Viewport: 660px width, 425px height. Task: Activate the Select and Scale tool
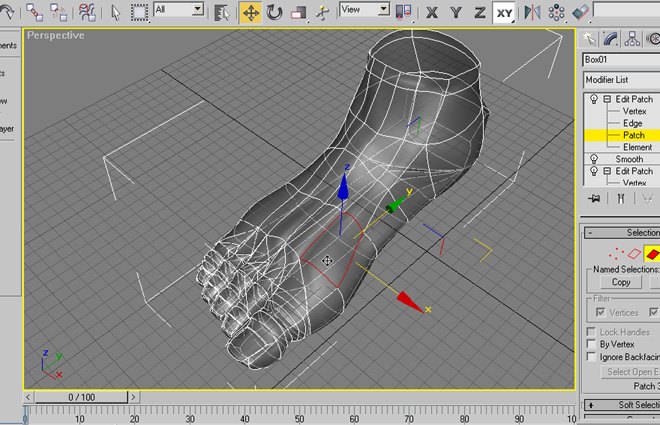point(298,12)
